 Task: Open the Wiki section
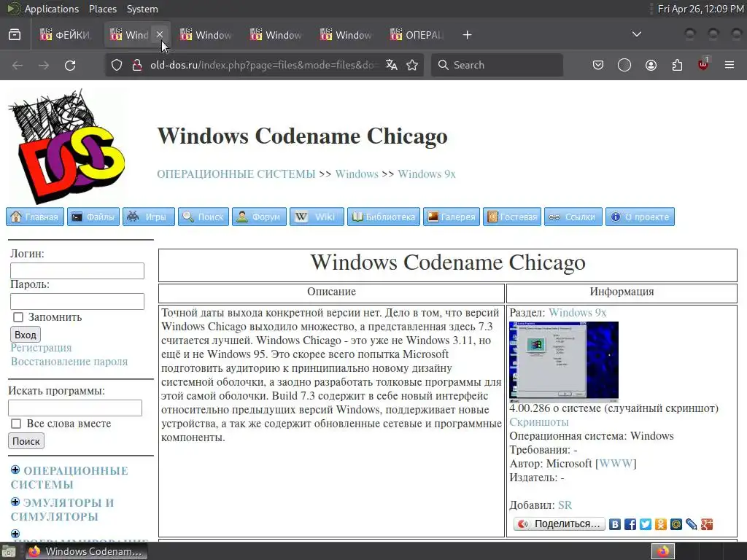[x=317, y=217]
